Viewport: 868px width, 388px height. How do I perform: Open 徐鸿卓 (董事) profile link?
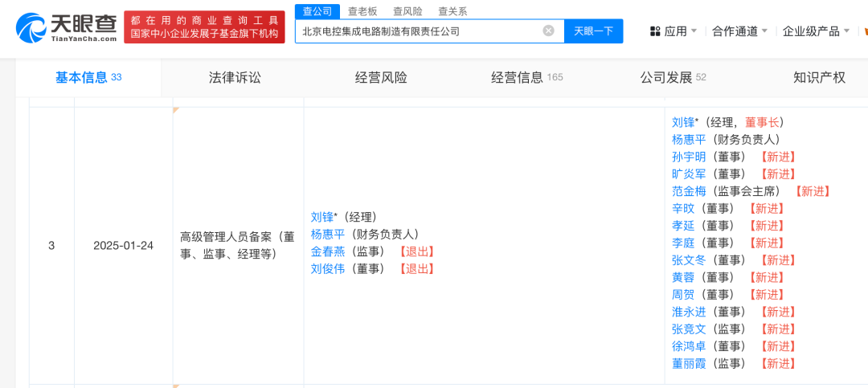click(690, 346)
